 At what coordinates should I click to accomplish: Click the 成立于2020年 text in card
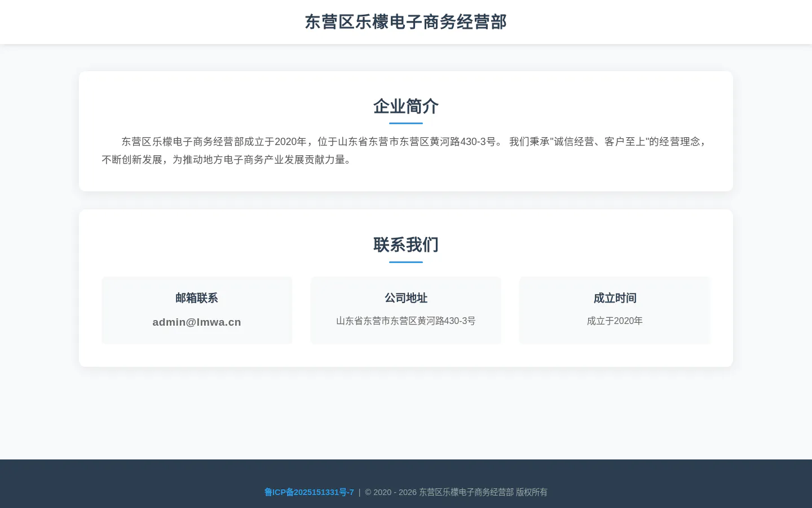pyautogui.click(x=615, y=321)
